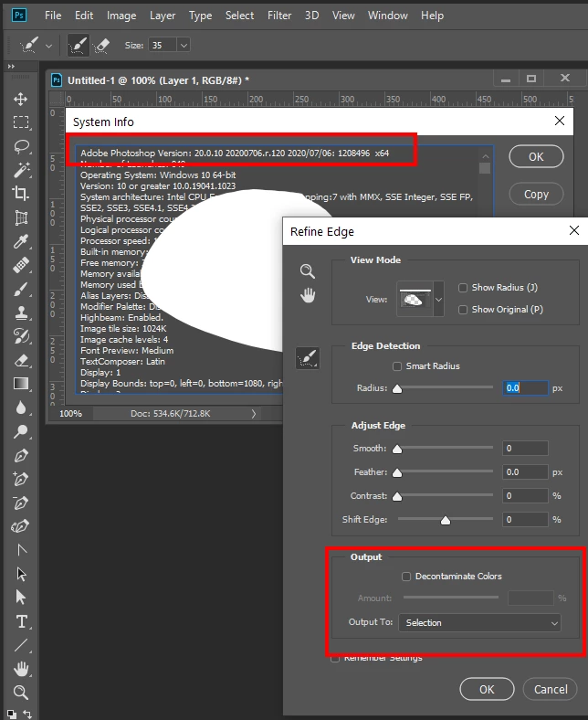Select the Crop tool
The width and height of the screenshot is (588, 720).
click(21, 194)
